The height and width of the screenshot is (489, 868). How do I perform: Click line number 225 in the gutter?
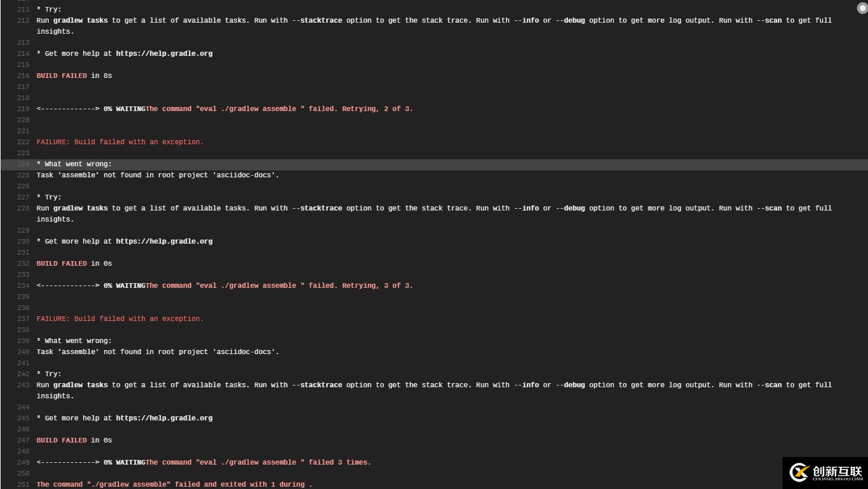23,175
